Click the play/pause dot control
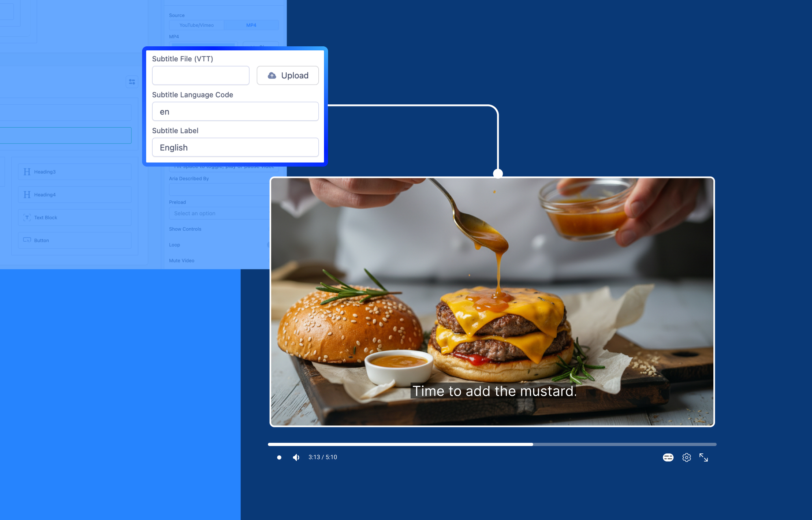This screenshot has height=520, width=812. tap(279, 457)
